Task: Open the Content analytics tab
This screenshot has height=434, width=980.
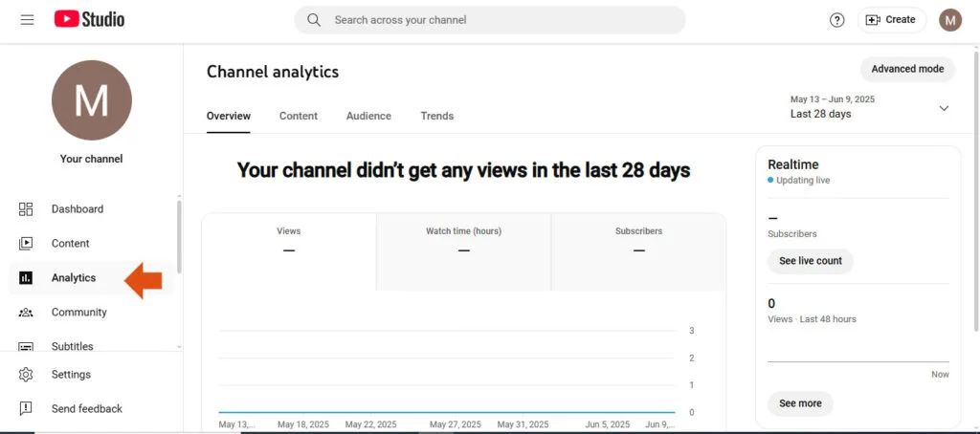Action: pyautogui.click(x=299, y=116)
